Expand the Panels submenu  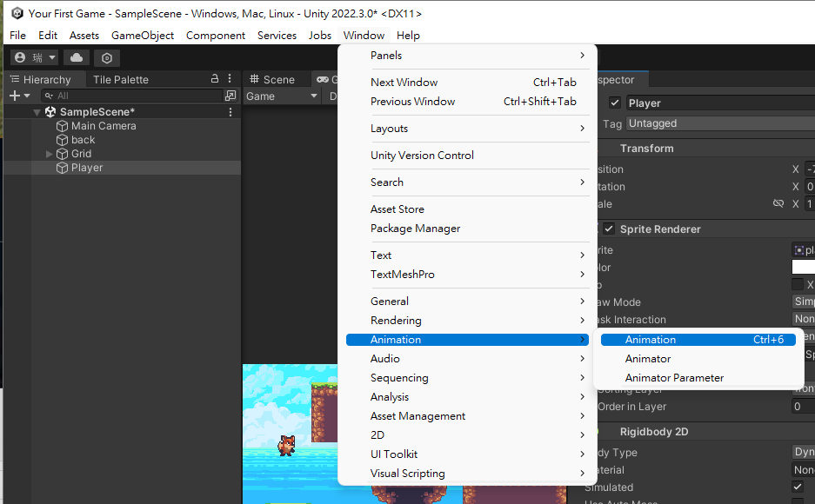[x=467, y=56]
